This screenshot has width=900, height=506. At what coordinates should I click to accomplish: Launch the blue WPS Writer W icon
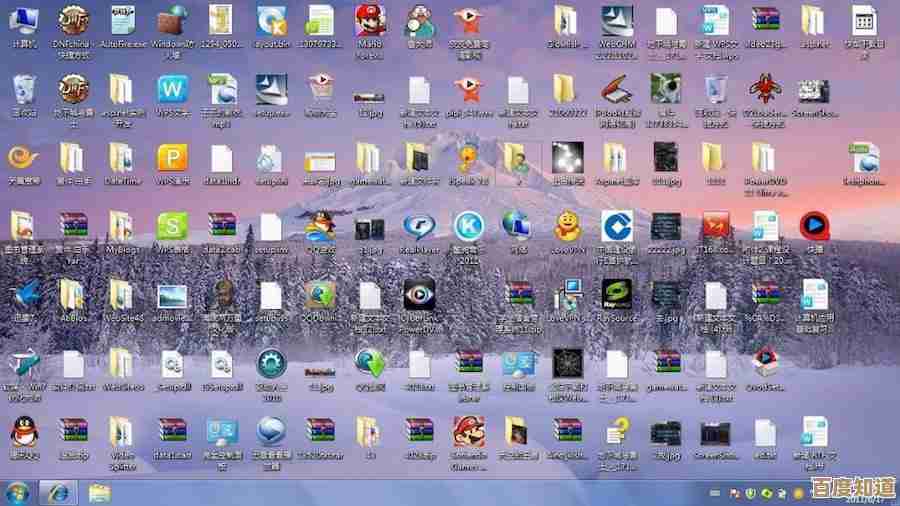171,90
